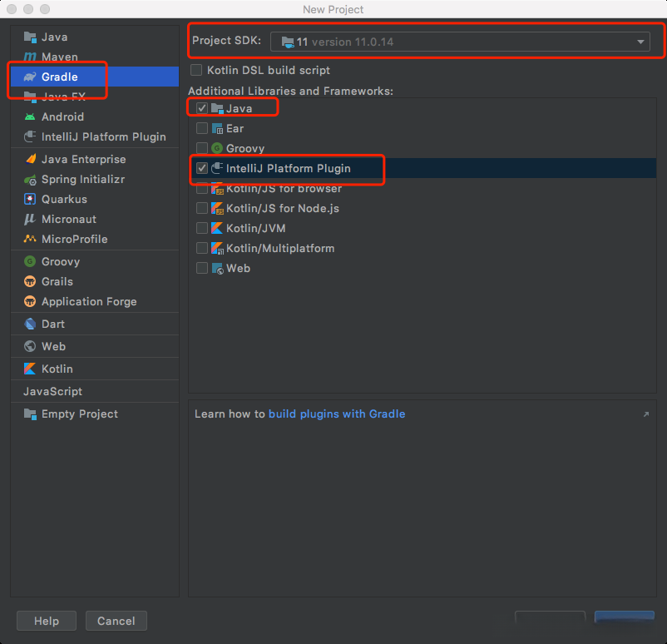The height and width of the screenshot is (644, 667).
Task: Select the Quarkus icon
Action: [x=30, y=199]
